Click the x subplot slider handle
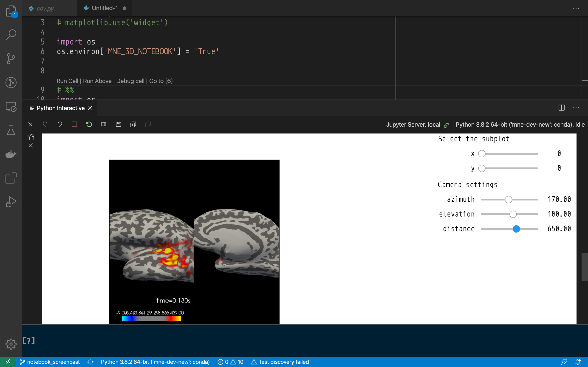 point(482,154)
